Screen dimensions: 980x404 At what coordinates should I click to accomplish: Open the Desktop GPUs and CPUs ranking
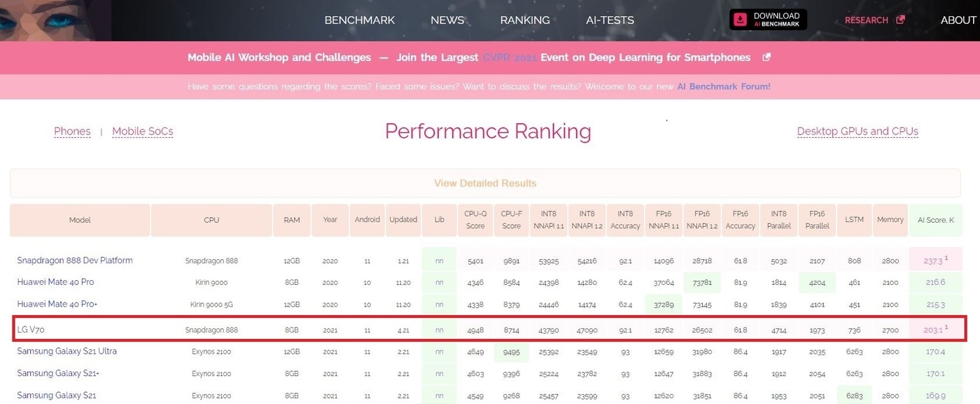click(857, 131)
